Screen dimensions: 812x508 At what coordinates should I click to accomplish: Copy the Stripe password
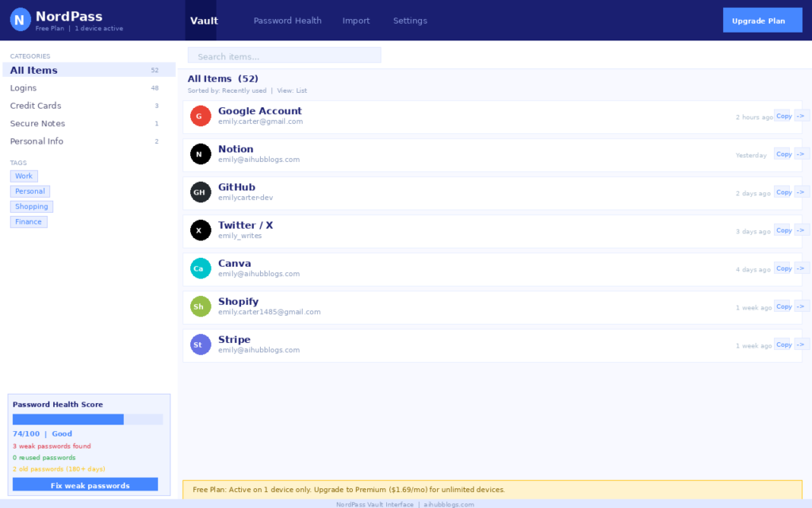point(783,344)
